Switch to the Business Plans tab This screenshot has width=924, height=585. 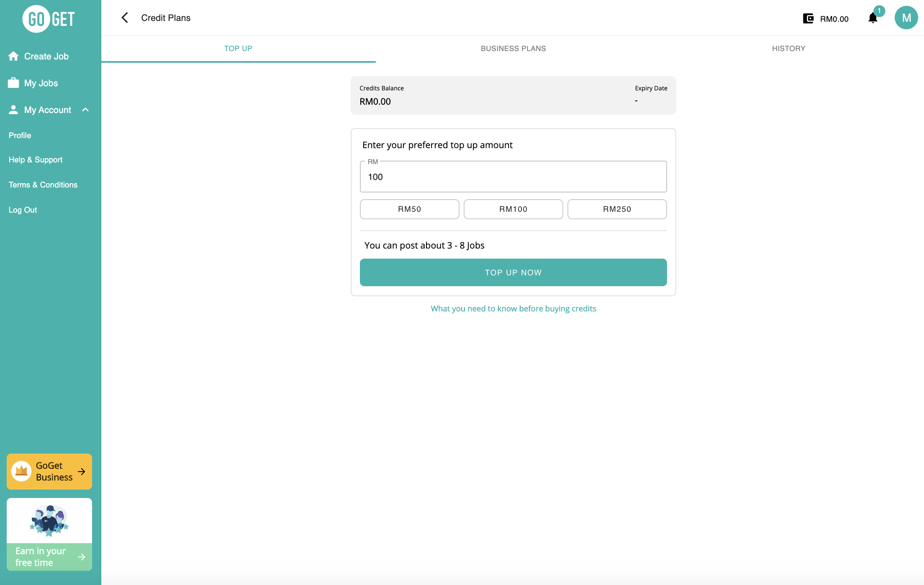tap(513, 49)
